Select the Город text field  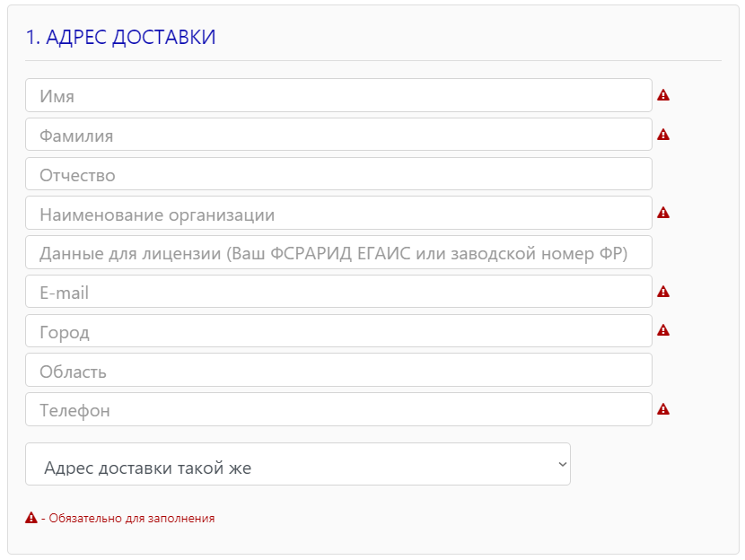tap(338, 331)
